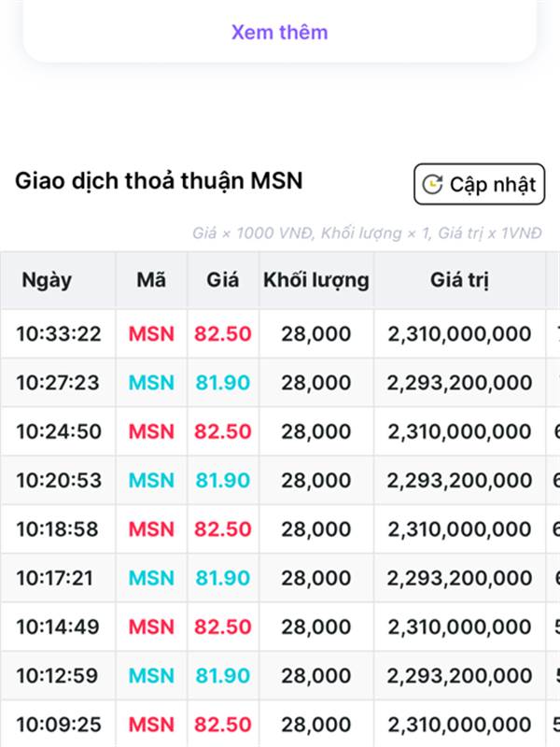The width and height of the screenshot is (560, 747).
Task: Select MSN ticker at 10:17:21
Action: 151,578
